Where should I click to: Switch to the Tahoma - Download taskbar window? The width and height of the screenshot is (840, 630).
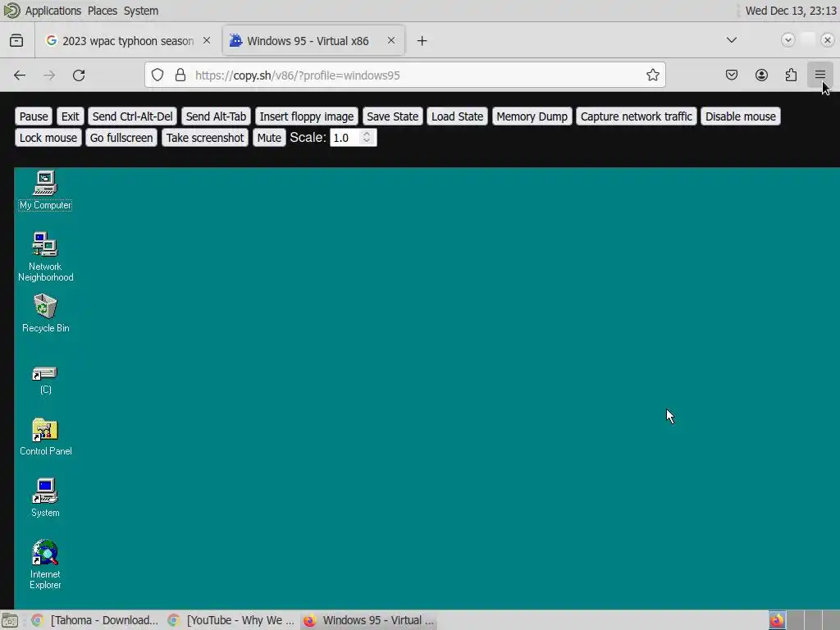pos(95,620)
